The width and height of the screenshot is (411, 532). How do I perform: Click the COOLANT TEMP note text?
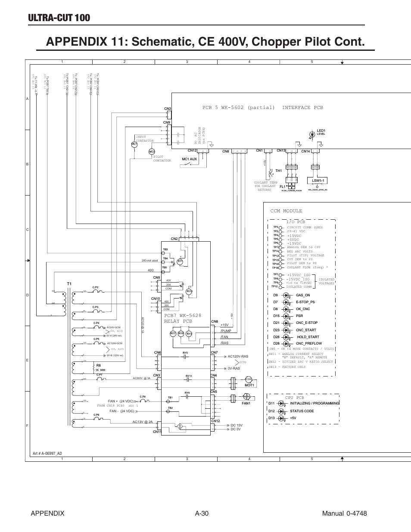pos(265,186)
